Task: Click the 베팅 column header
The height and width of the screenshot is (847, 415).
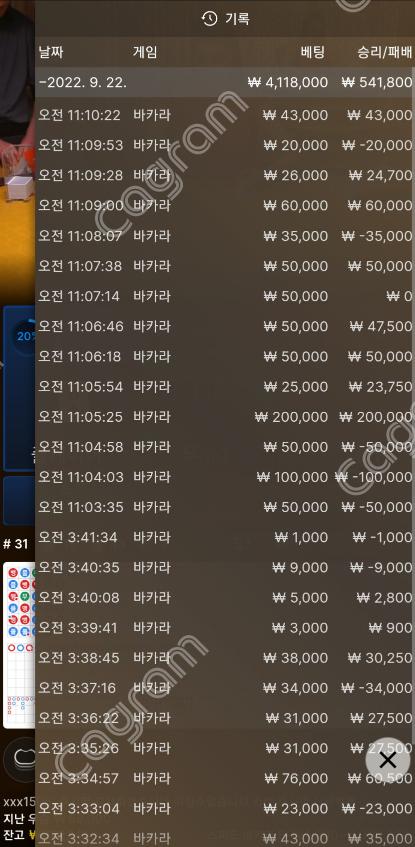Action: (314, 53)
